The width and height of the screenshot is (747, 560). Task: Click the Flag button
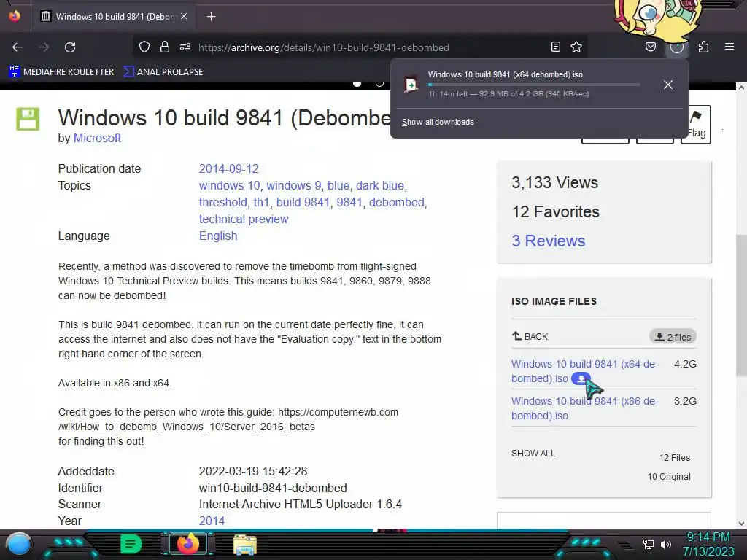tap(695, 125)
